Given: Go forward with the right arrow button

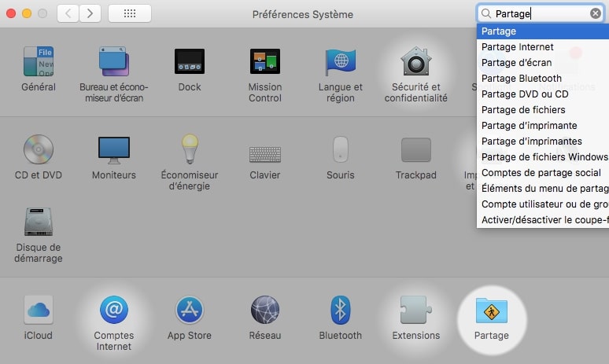Looking at the screenshot, I should [x=90, y=13].
